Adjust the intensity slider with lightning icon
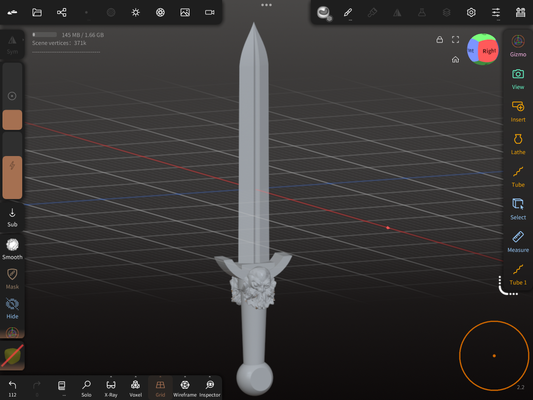This screenshot has width=533, height=400. click(12, 165)
